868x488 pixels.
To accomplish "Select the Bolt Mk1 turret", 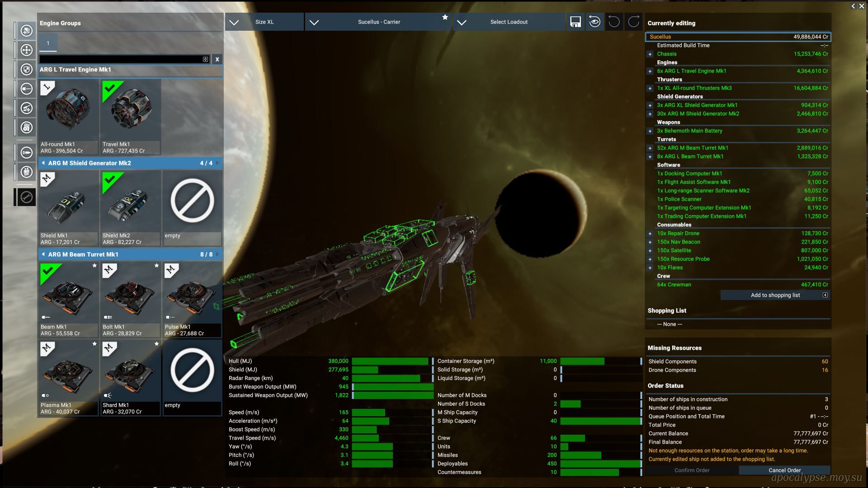I will pos(131,300).
